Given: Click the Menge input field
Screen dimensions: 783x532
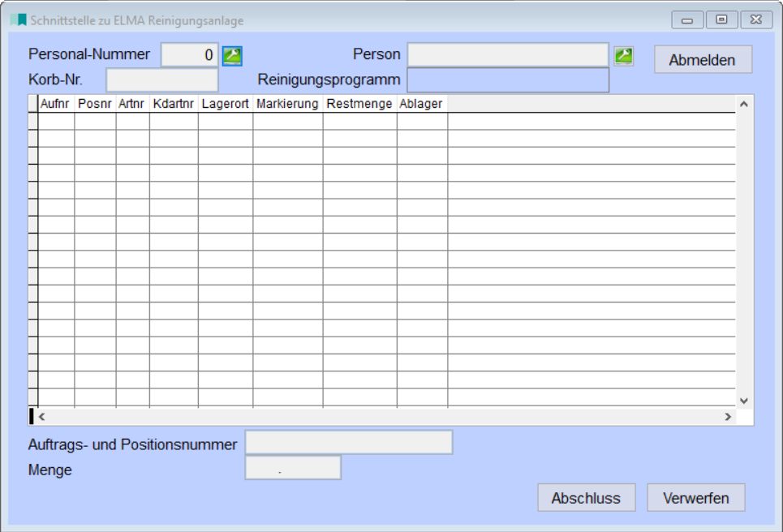Looking at the screenshot, I should (x=293, y=469).
